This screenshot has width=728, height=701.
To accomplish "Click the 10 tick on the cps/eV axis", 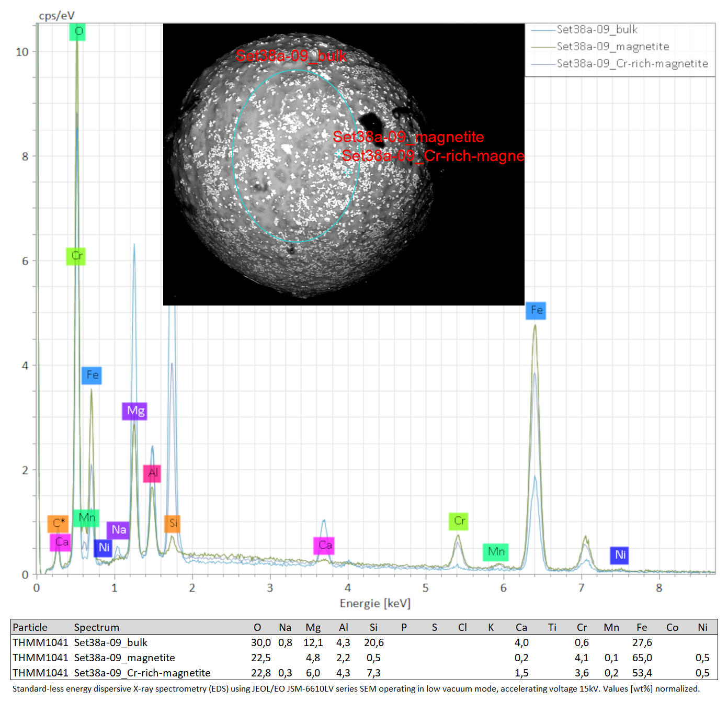I will click(x=22, y=52).
